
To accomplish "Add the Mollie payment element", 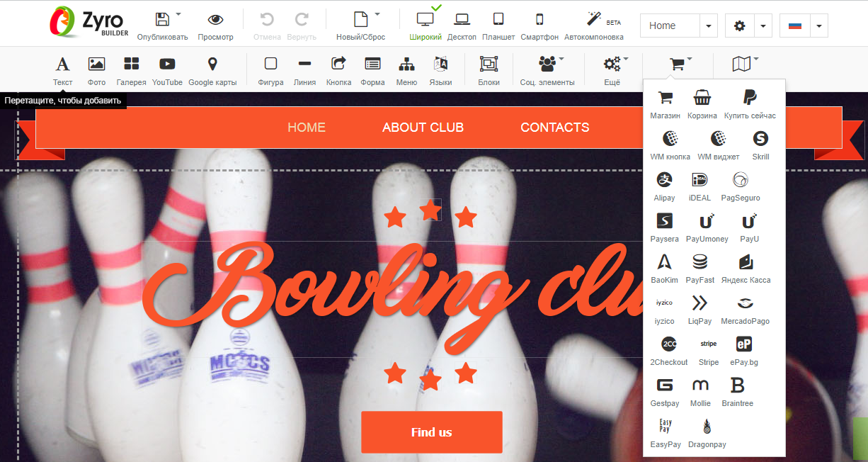I will pyautogui.click(x=700, y=393).
